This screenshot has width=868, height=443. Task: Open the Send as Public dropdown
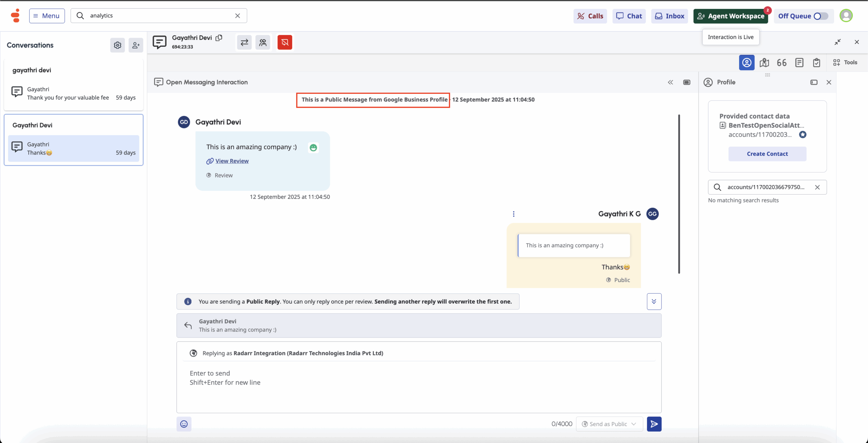click(x=609, y=424)
